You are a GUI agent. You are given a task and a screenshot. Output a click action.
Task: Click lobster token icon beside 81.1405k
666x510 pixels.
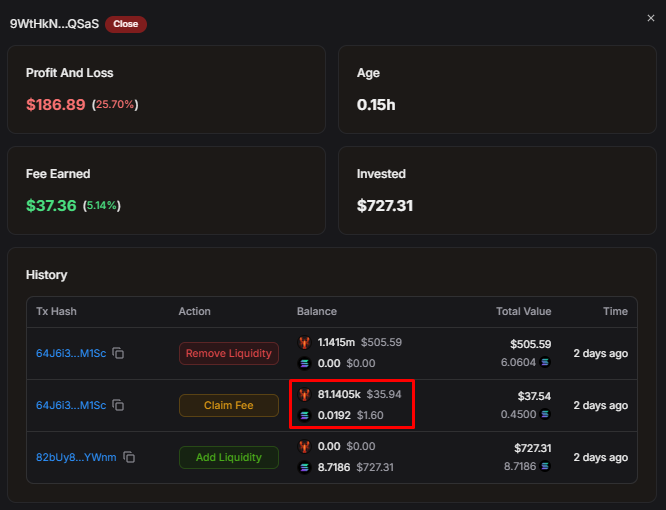point(304,394)
